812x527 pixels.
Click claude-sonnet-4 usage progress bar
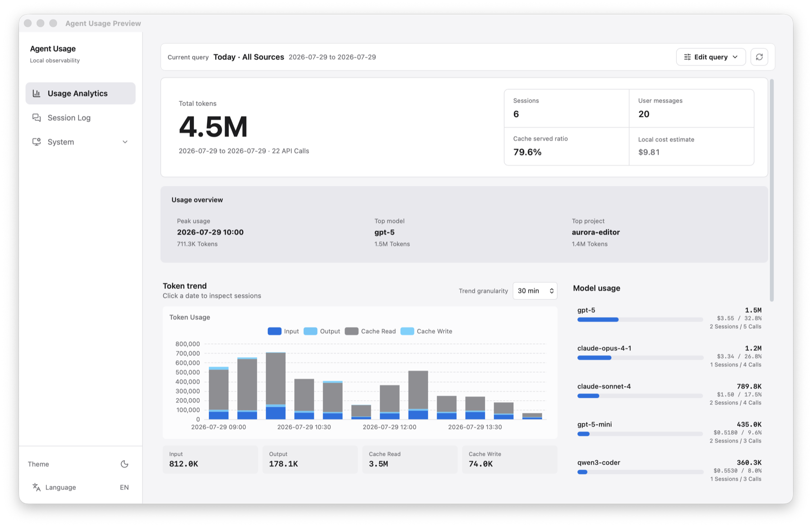tap(640, 396)
